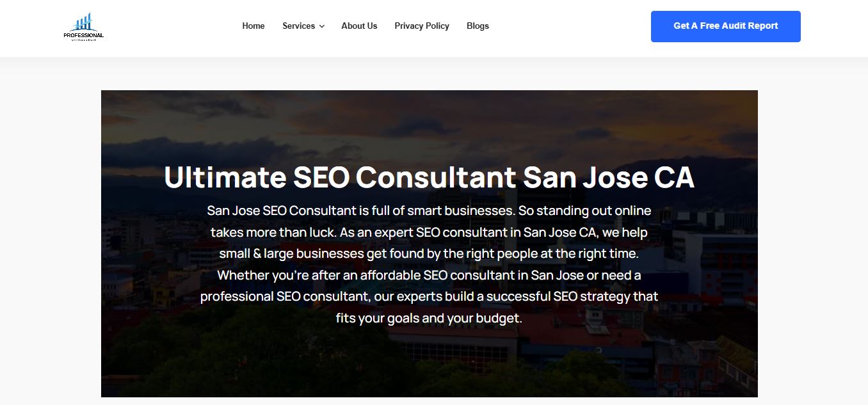868x405 pixels.
Task: Click the buildings at hero image bottom
Action: pos(576,371)
